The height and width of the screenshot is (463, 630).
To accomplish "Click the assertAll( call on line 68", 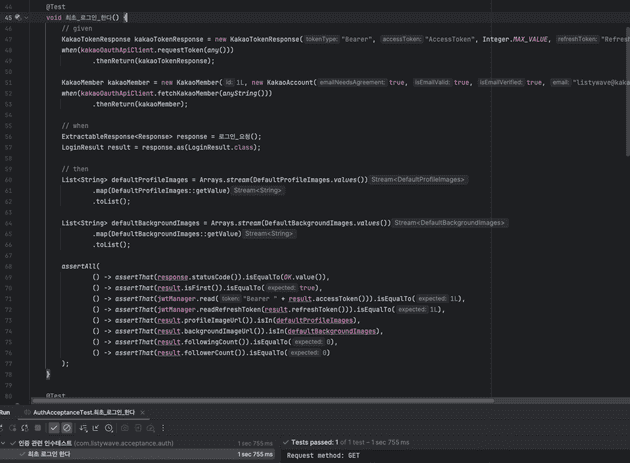I will [80, 266].
